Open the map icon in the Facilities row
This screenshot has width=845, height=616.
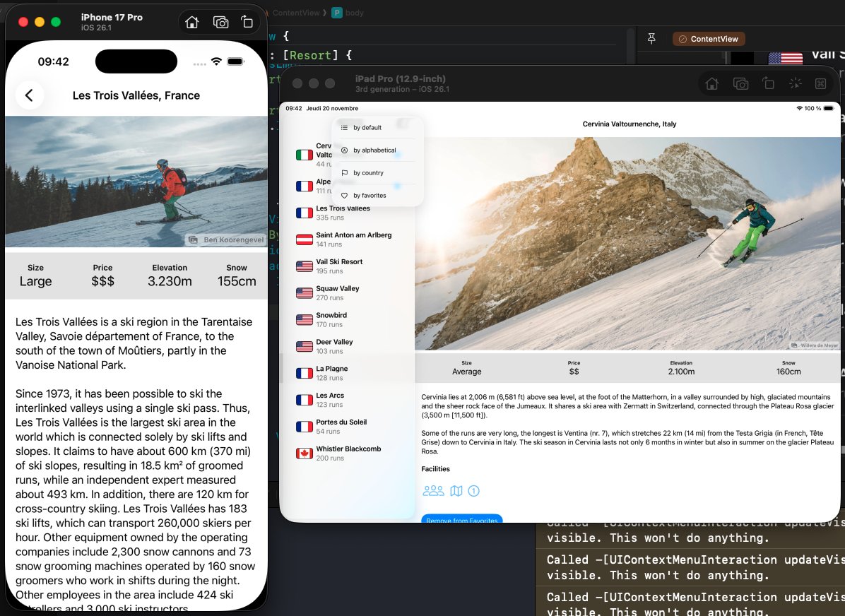click(x=456, y=490)
